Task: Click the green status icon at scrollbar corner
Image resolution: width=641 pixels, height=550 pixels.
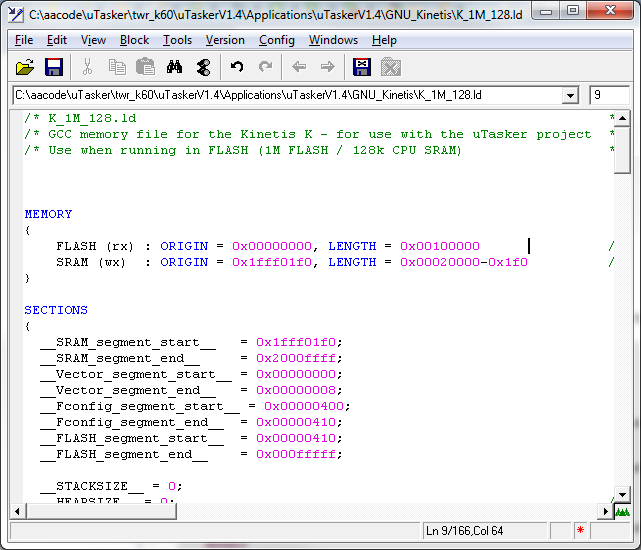Action: point(623,512)
